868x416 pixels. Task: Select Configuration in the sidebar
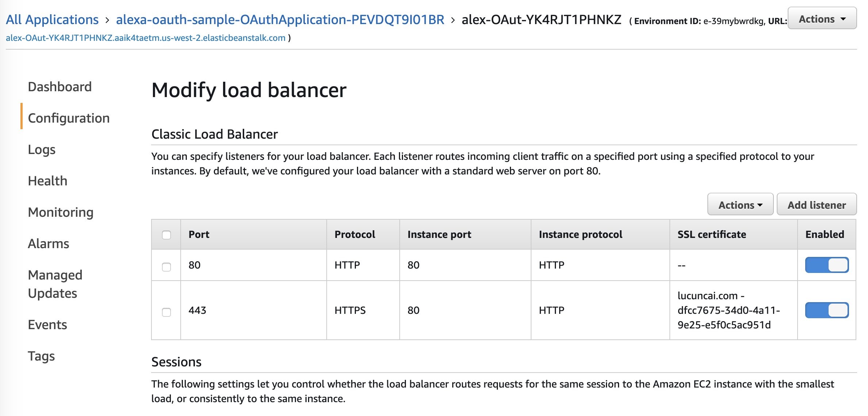coord(69,118)
